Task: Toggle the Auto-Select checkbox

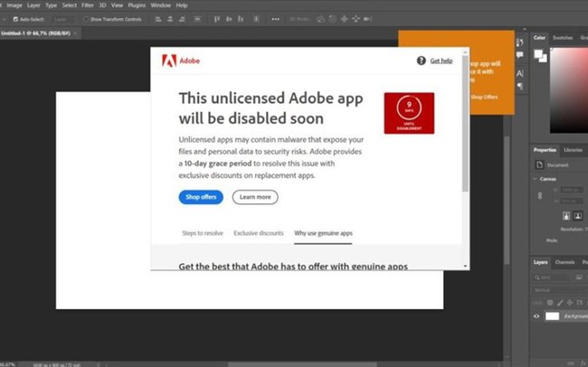Action: point(15,18)
